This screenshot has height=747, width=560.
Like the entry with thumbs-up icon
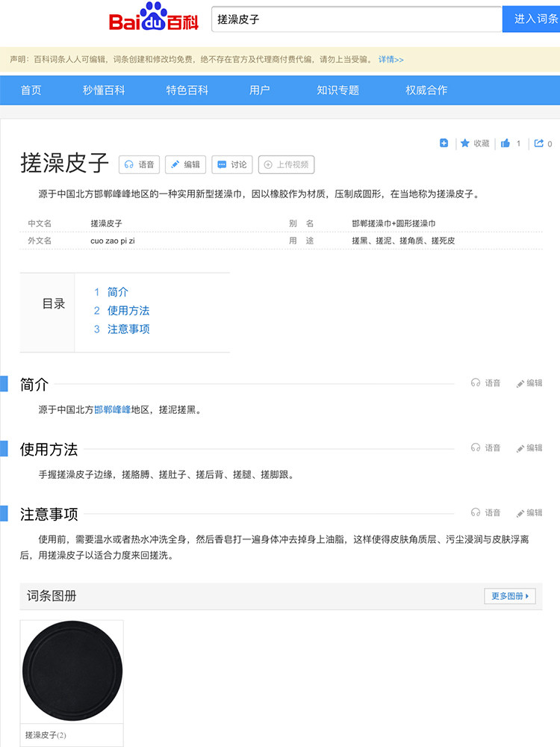pos(505,143)
